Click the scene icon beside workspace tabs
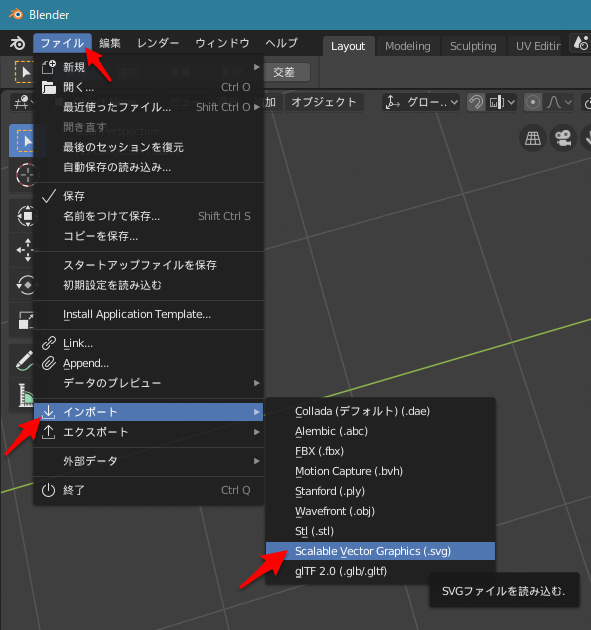The image size is (591, 630). pos(581,43)
